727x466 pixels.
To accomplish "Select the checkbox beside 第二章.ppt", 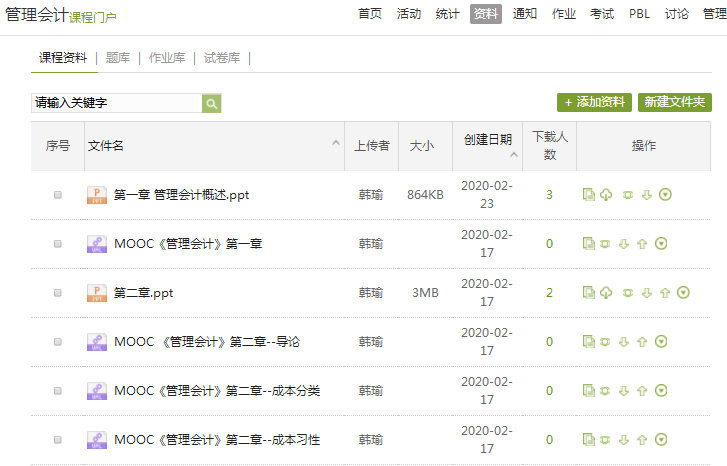I will (x=58, y=293).
